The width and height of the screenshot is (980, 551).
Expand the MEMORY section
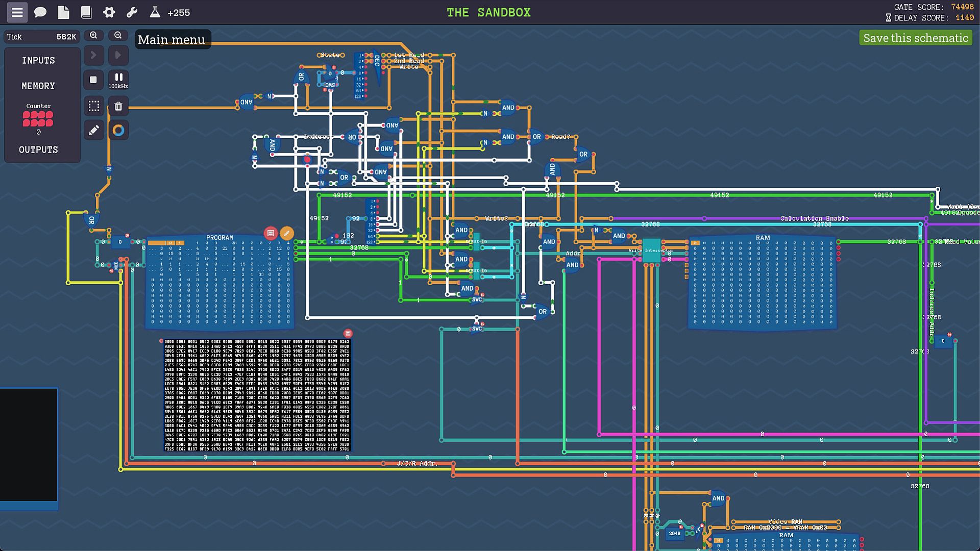(38, 86)
